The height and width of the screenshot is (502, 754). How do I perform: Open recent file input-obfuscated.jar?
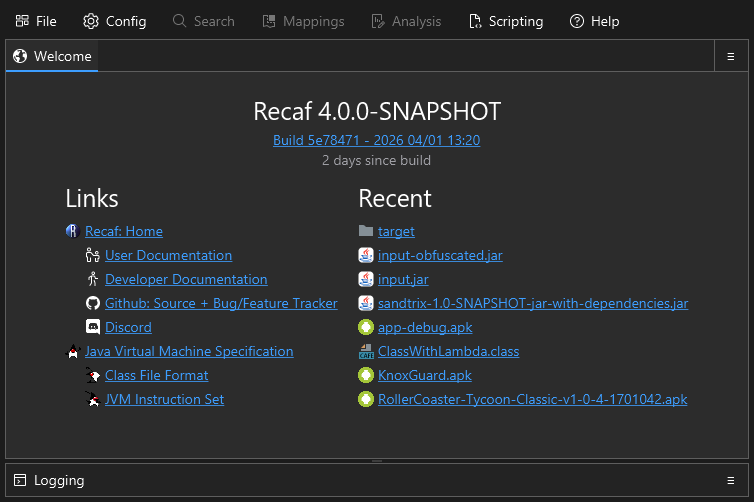click(440, 255)
